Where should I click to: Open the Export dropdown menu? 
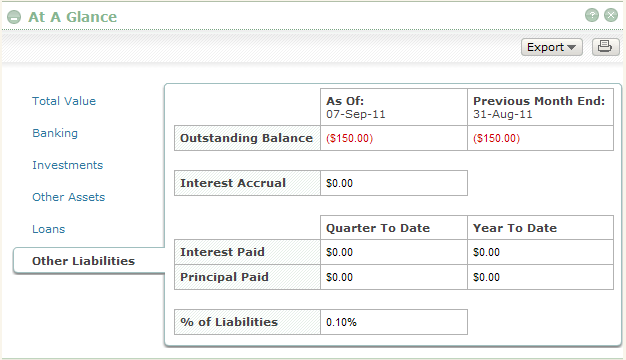tap(551, 47)
